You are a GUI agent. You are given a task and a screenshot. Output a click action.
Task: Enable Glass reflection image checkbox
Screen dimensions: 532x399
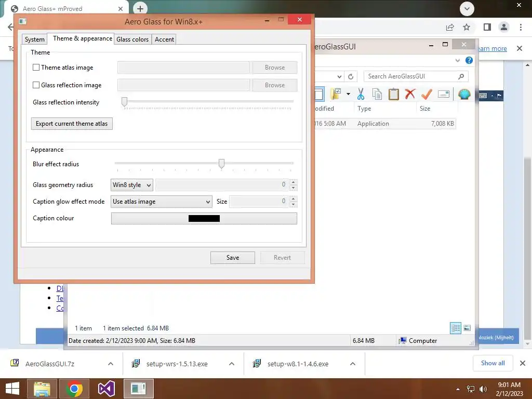coord(36,85)
